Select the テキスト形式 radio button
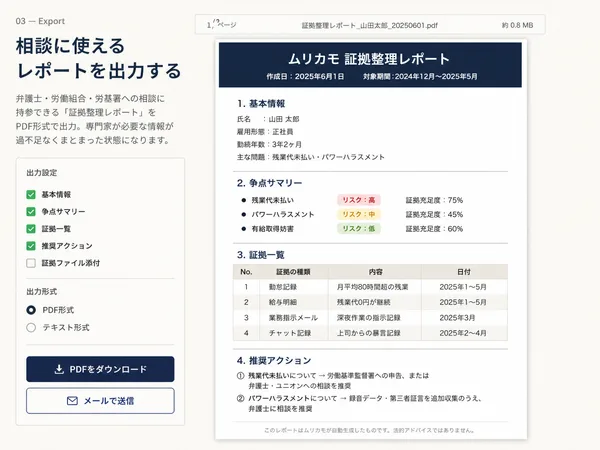 pyautogui.click(x=31, y=328)
